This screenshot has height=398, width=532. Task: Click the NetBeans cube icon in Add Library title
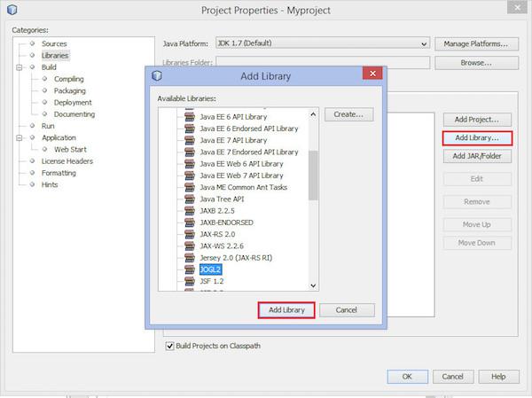[x=157, y=75]
